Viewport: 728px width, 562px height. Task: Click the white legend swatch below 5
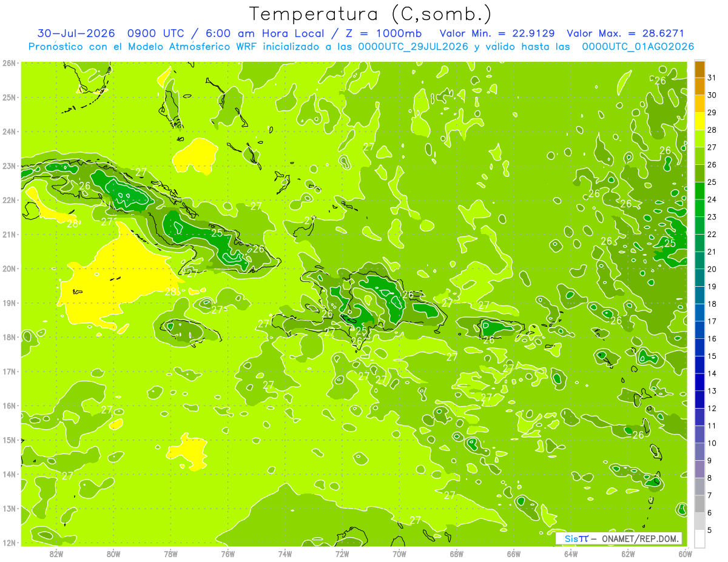tap(699, 538)
